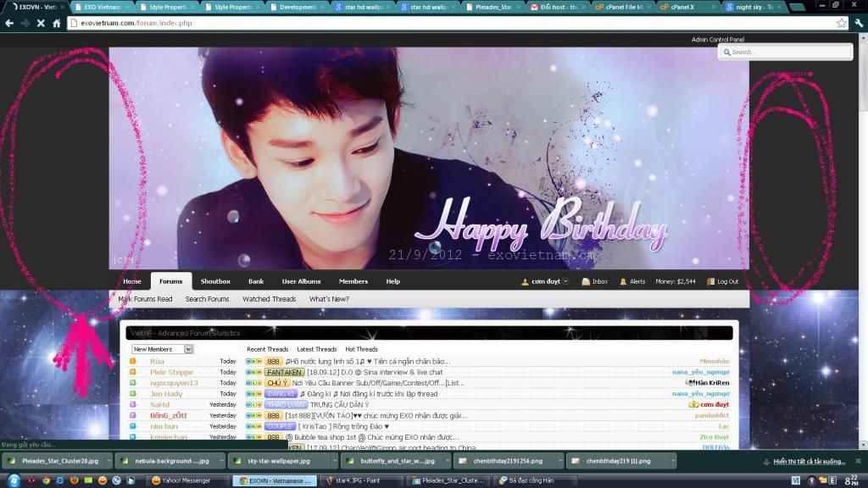Click the status icon beside Jen Hady
Screen dimensions: 868x488
(x=133, y=394)
